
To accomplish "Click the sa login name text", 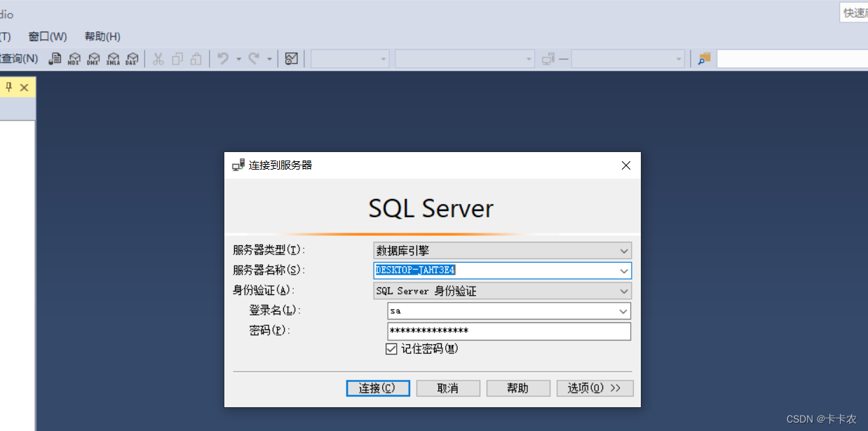I will pos(395,311).
